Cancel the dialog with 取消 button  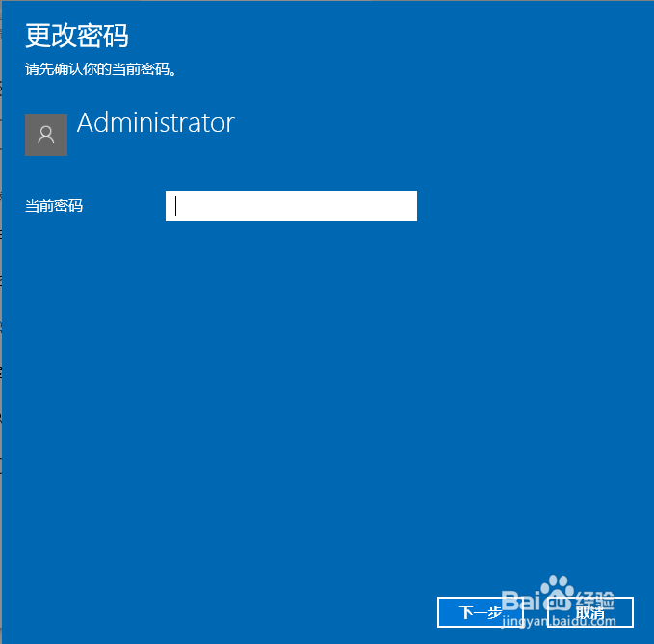590,612
